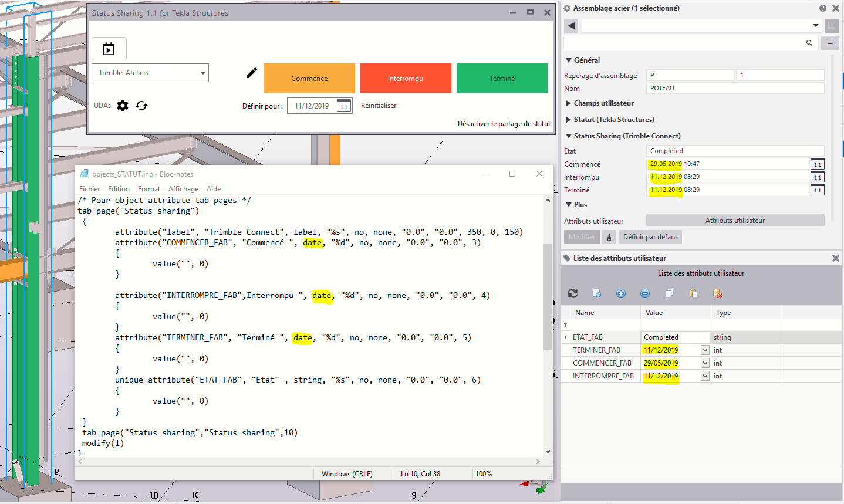Screen dimensions: 844x504
Task: Click the blue minus remove attribute icon
Action: (x=645, y=293)
